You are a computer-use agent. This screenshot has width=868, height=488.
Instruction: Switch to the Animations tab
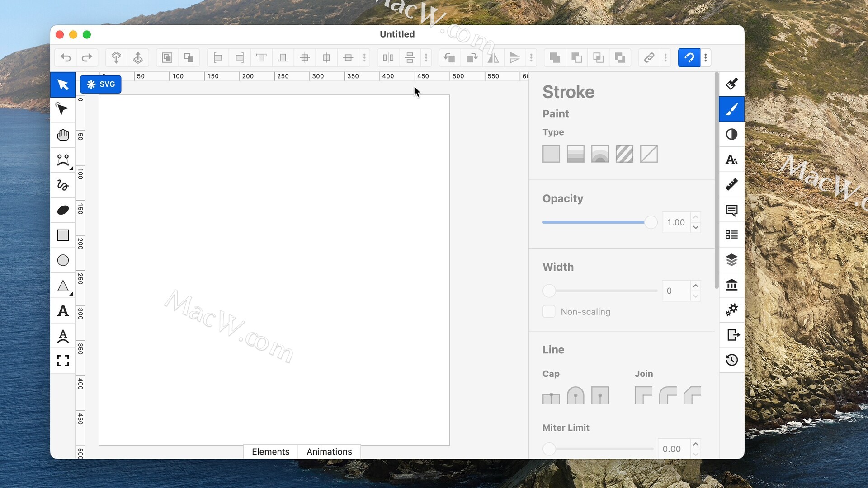point(329,451)
